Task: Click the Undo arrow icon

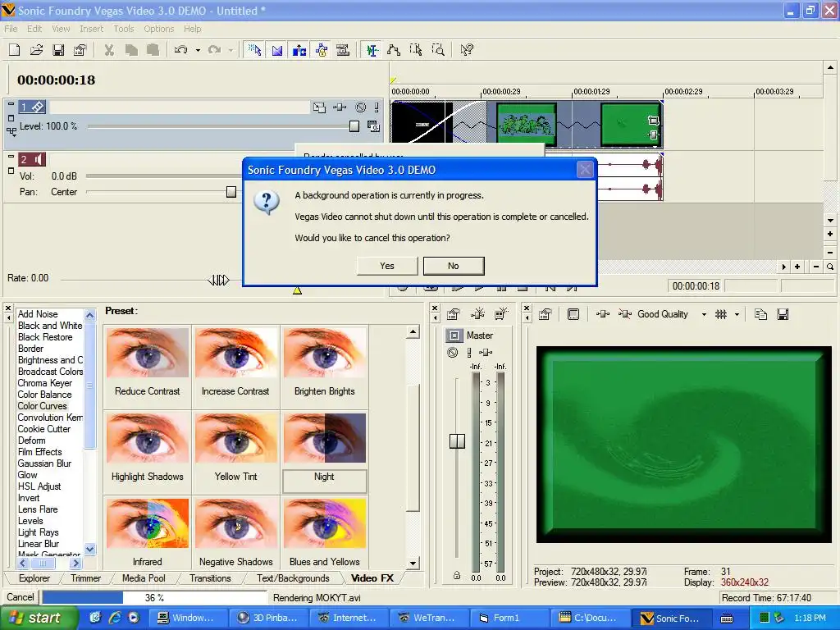Action: click(x=181, y=50)
